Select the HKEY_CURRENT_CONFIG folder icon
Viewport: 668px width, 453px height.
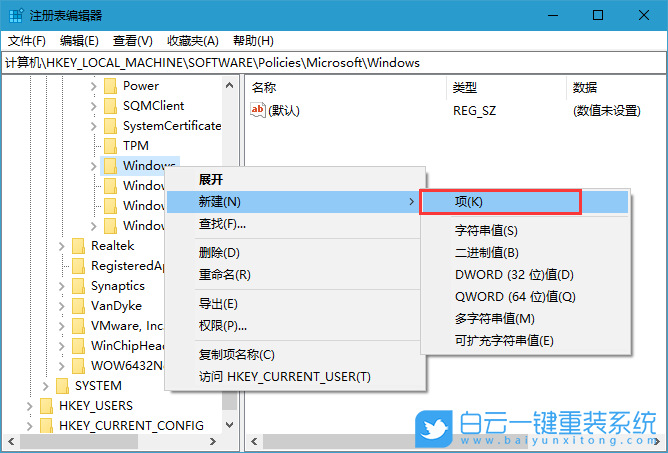(x=46, y=426)
